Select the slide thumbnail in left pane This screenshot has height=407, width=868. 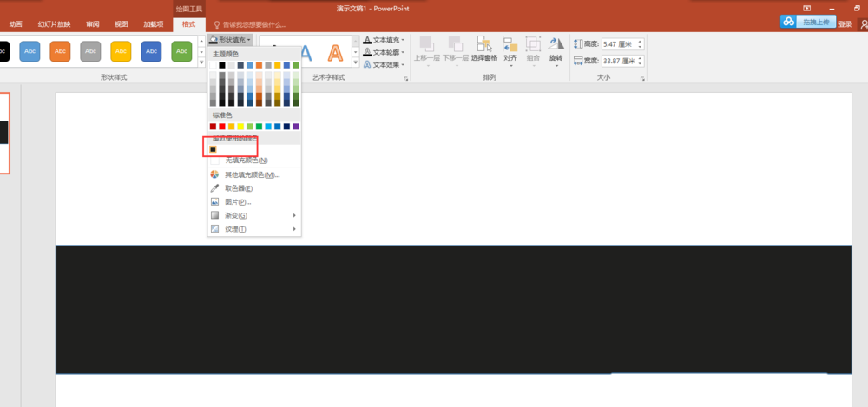click(x=4, y=133)
